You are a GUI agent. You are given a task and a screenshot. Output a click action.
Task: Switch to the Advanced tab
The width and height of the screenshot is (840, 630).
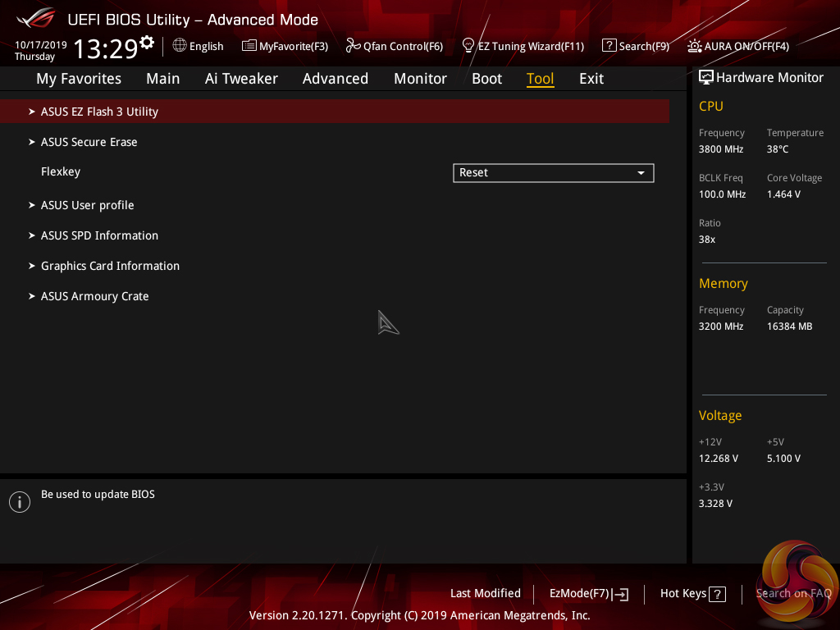tap(336, 79)
